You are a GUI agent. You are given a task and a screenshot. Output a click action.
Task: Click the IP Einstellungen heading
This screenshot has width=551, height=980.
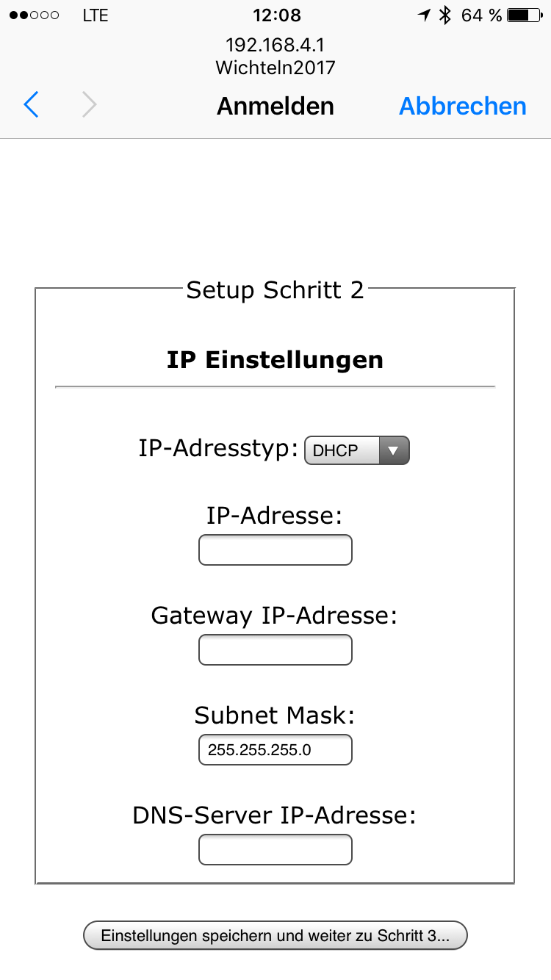click(275, 360)
